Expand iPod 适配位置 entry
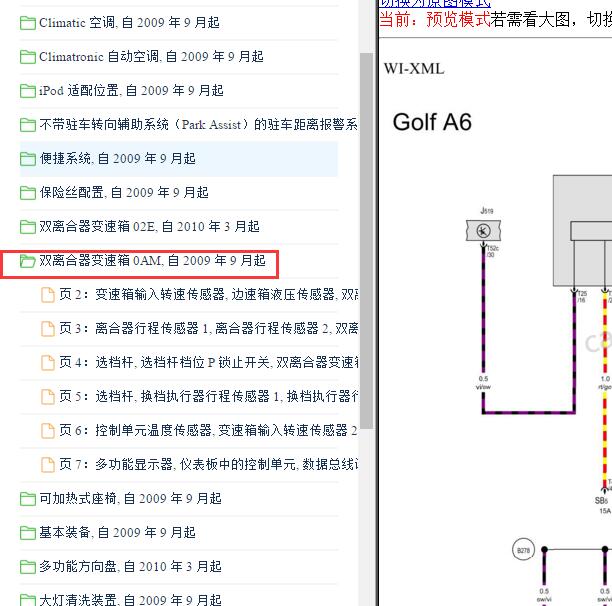The image size is (612, 606). 131,91
